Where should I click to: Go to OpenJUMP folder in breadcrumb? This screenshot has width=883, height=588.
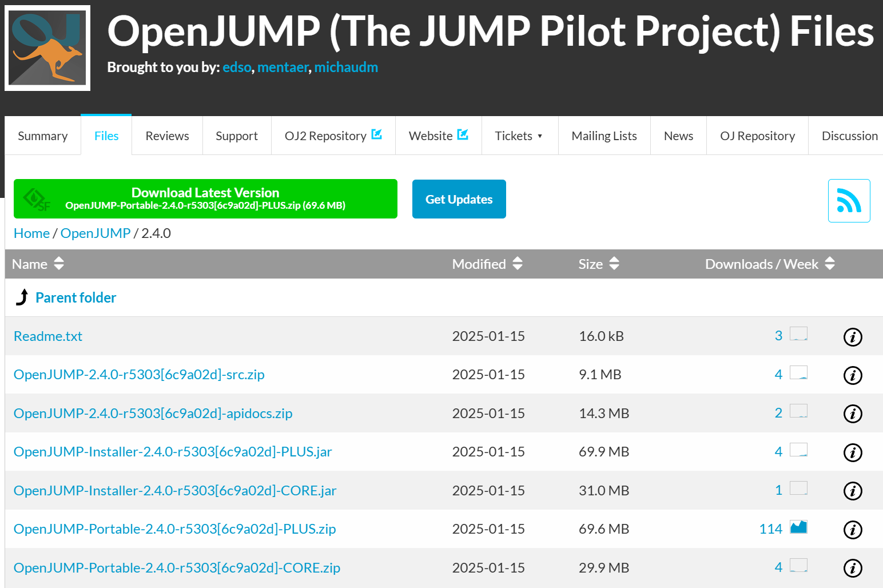tap(96, 233)
